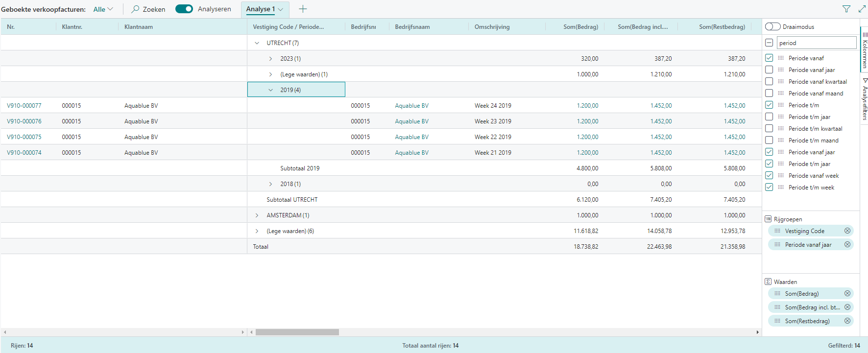Remove Som(Restbedrag) from values
Image resolution: width=868 pixels, height=353 pixels.
coord(847,321)
